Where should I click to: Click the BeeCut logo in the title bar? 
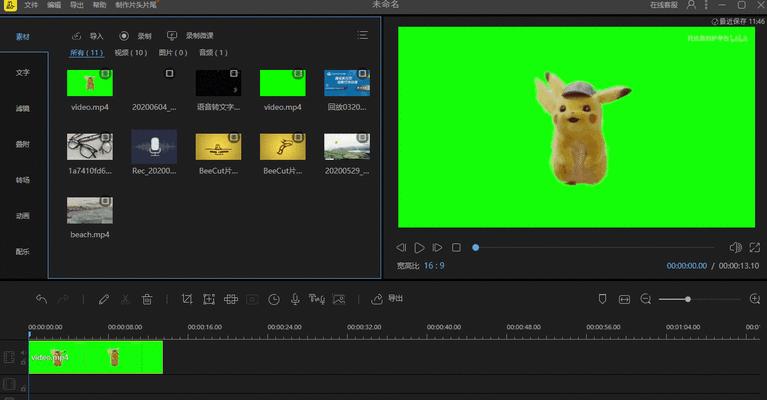coord(10,5)
